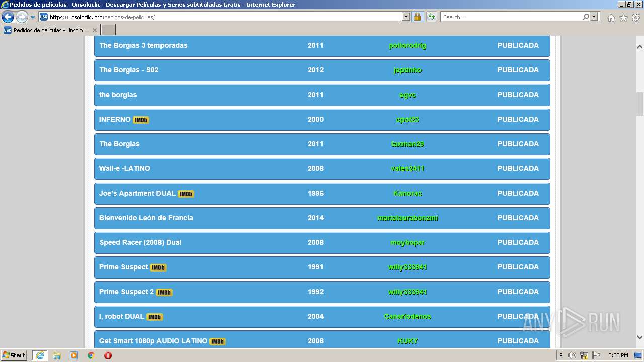Screen dimensions: 644x362
Task: Open the search provider dropdown arrow
Action: click(x=594, y=17)
